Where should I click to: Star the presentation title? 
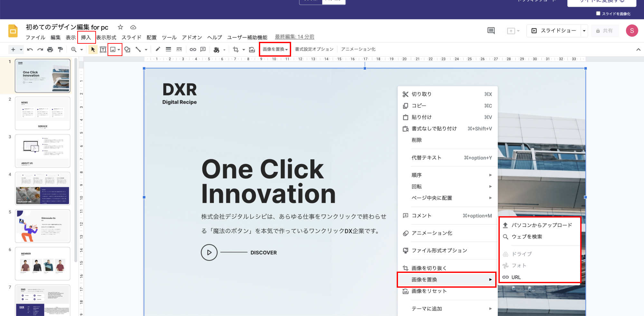[120, 27]
